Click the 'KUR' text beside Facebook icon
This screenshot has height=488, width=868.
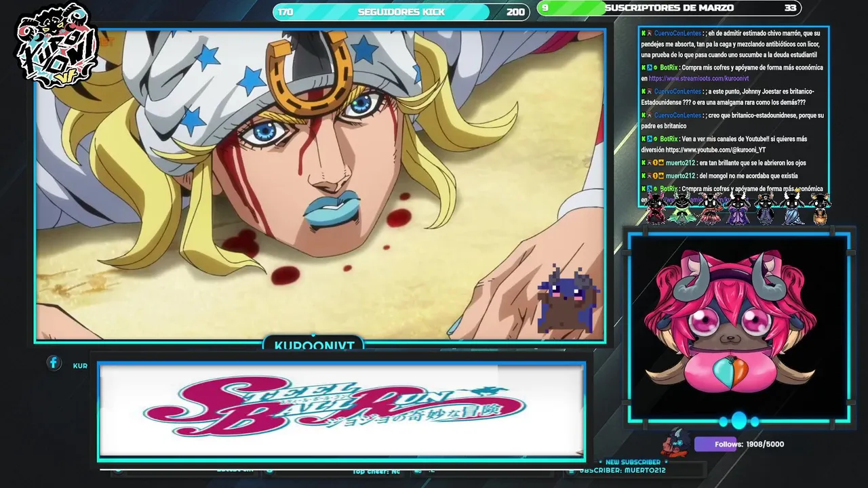[80, 366]
